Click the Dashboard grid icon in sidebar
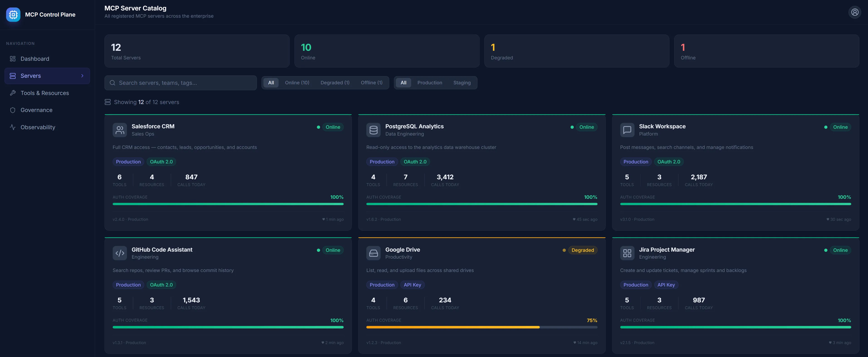This screenshot has height=357, width=868. coord(13,59)
